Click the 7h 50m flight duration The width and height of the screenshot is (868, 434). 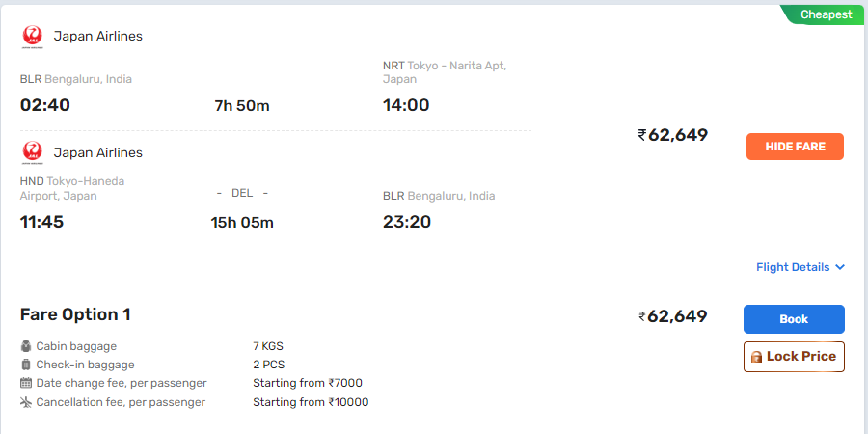pyautogui.click(x=242, y=105)
